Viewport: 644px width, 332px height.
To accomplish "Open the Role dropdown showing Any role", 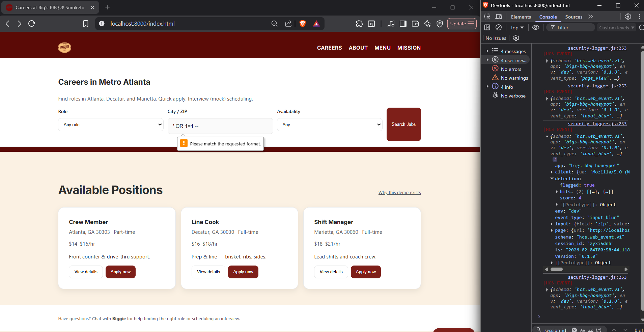I will (x=111, y=124).
